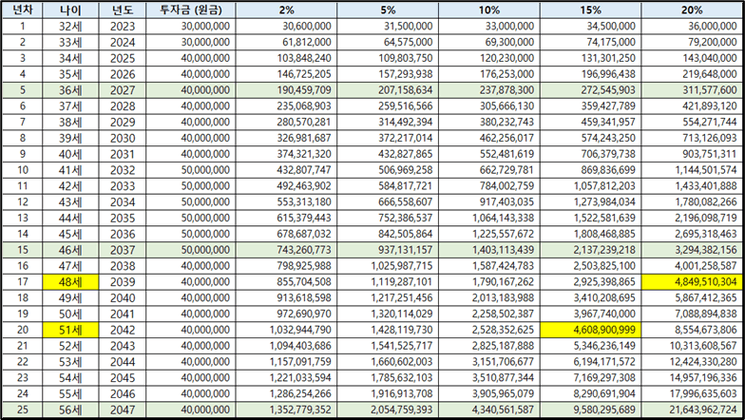The height and width of the screenshot is (420, 745).
Task: Click age cell 56세
Action: coord(70,410)
